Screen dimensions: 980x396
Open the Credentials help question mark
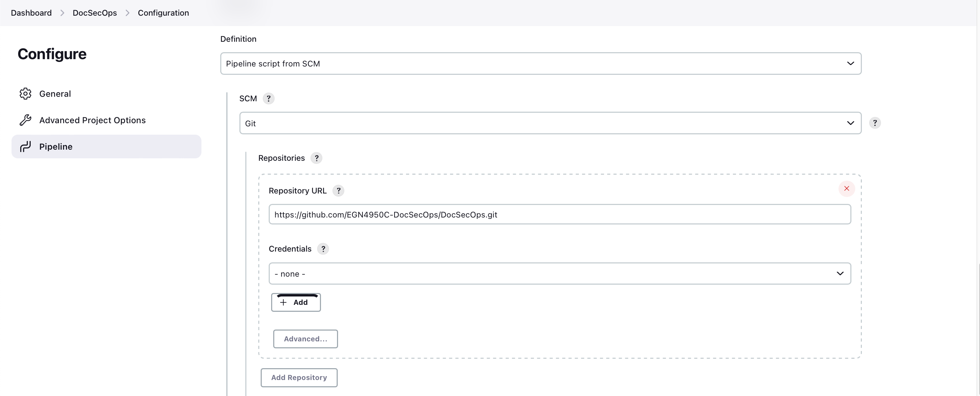323,248
